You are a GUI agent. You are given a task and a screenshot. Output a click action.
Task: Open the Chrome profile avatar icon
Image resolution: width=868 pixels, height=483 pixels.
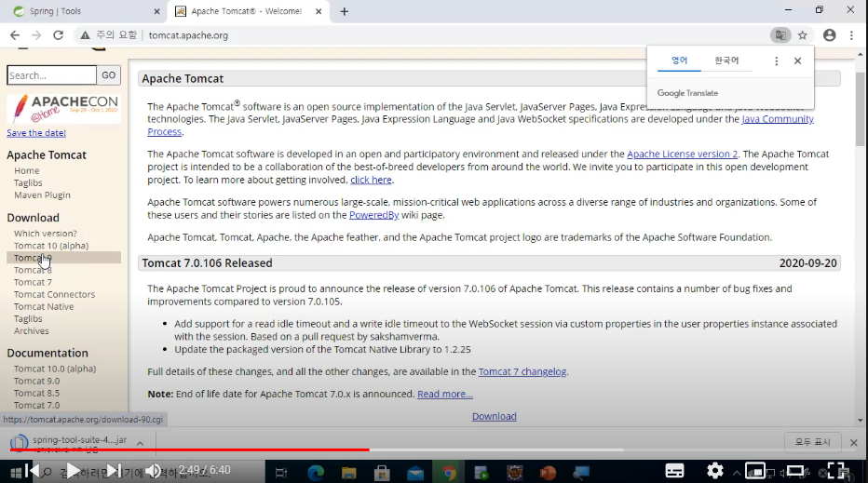829,35
